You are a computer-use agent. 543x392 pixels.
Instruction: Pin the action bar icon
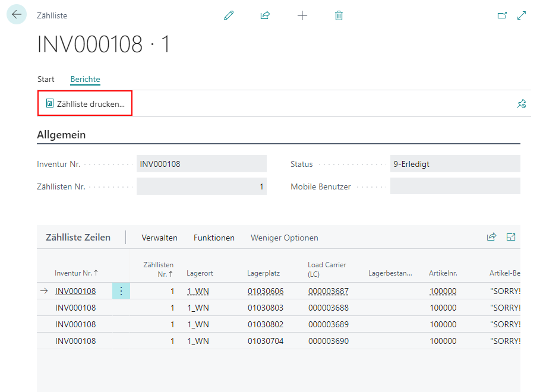pyautogui.click(x=521, y=104)
